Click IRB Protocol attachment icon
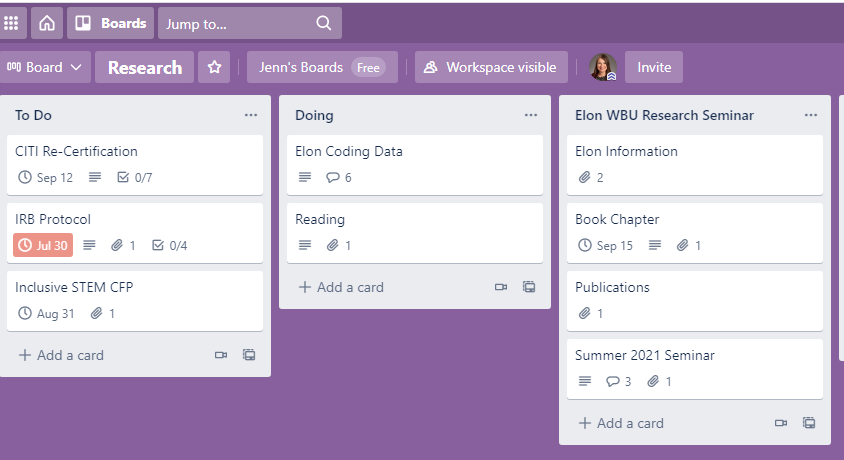 (x=117, y=245)
